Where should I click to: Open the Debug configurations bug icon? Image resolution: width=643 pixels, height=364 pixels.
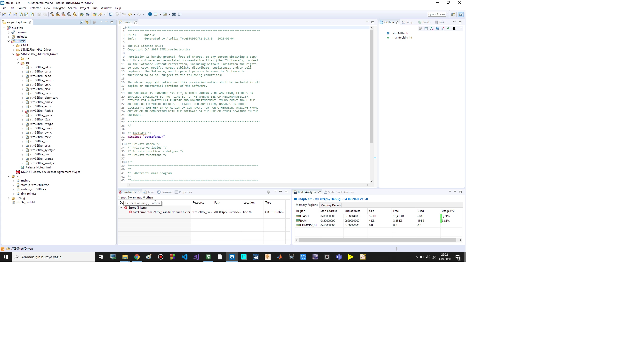pyautogui.click(x=88, y=14)
